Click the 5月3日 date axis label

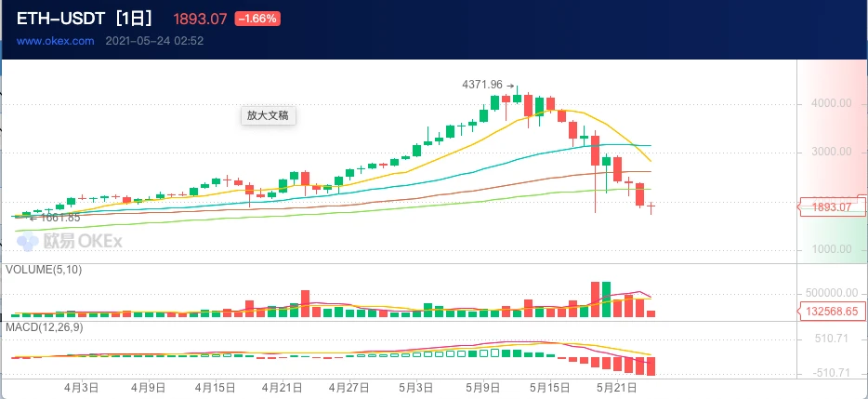pyautogui.click(x=417, y=387)
